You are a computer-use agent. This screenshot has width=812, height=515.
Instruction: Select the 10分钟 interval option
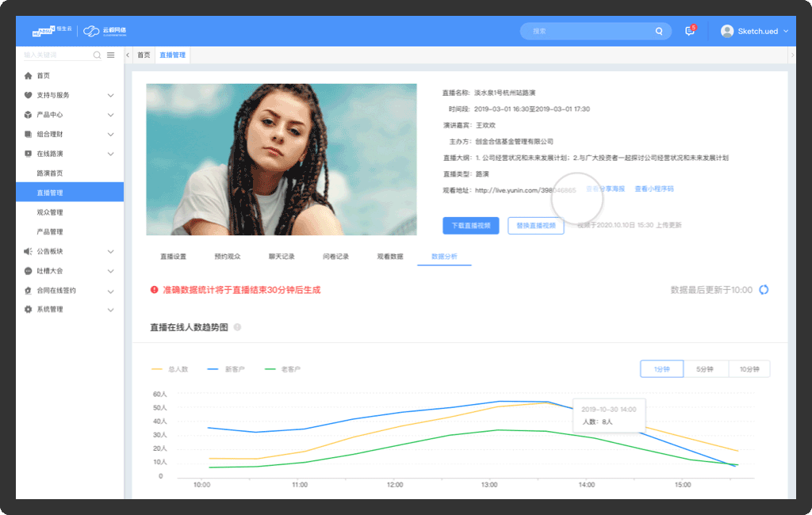click(x=749, y=369)
